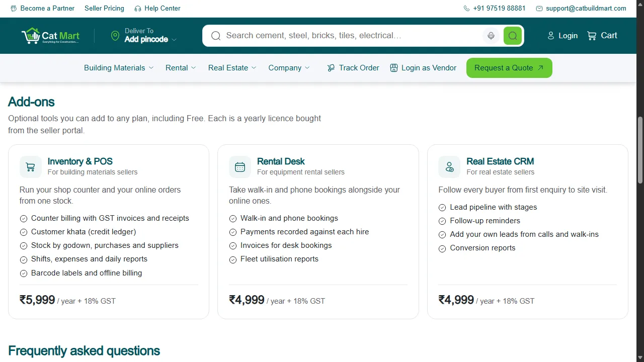Click the Rental Desk calendar icon
Viewport: 644px width, 362px height.
click(x=240, y=167)
